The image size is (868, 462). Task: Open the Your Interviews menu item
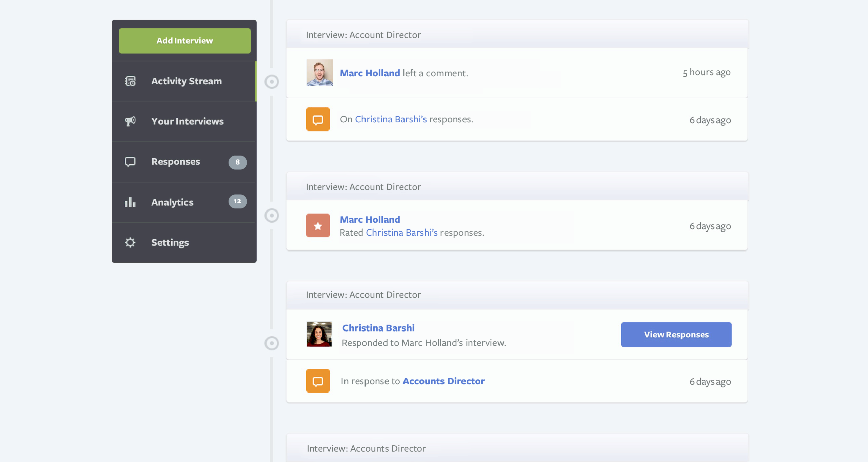tap(187, 121)
